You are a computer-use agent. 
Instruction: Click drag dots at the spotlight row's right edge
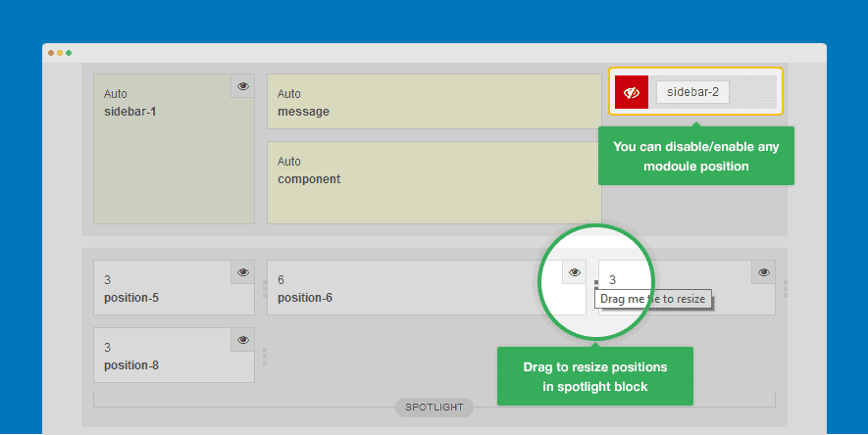click(x=785, y=289)
